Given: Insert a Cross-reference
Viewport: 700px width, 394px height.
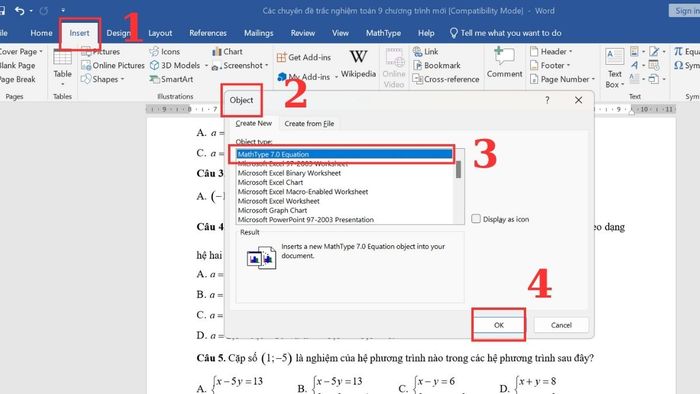Looking at the screenshot, I should [446, 79].
